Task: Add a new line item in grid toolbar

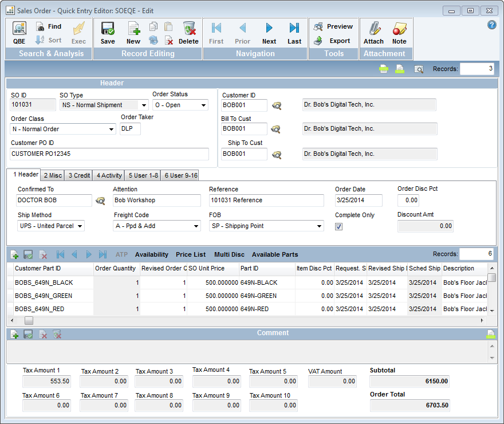Action: [x=14, y=255]
